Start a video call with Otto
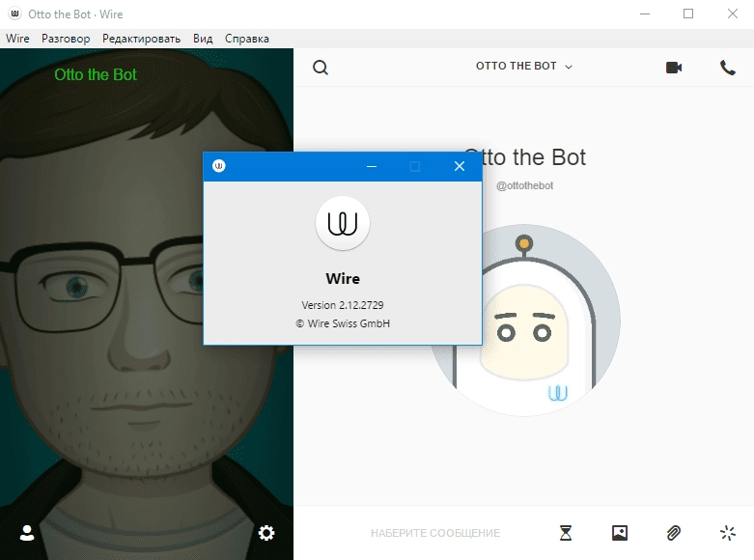Viewport: 754px width, 560px height. pyautogui.click(x=674, y=68)
